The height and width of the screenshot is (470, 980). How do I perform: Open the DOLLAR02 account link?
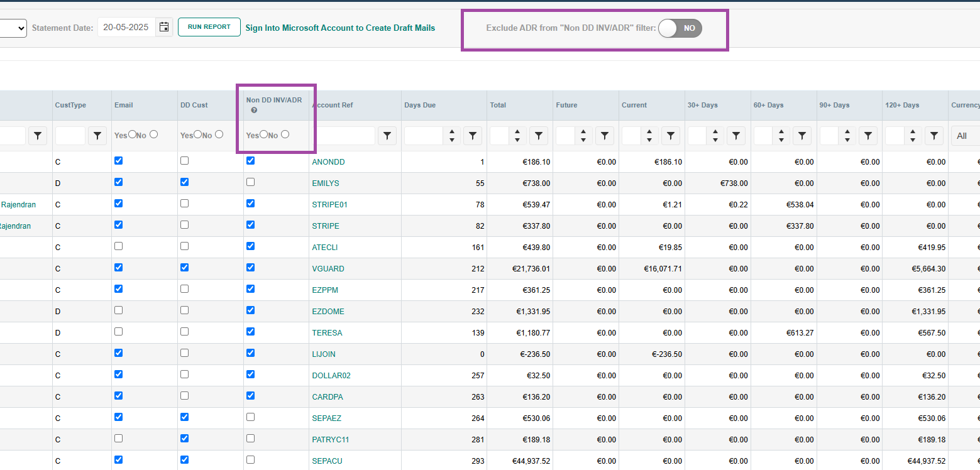pyautogui.click(x=331, y=376)
